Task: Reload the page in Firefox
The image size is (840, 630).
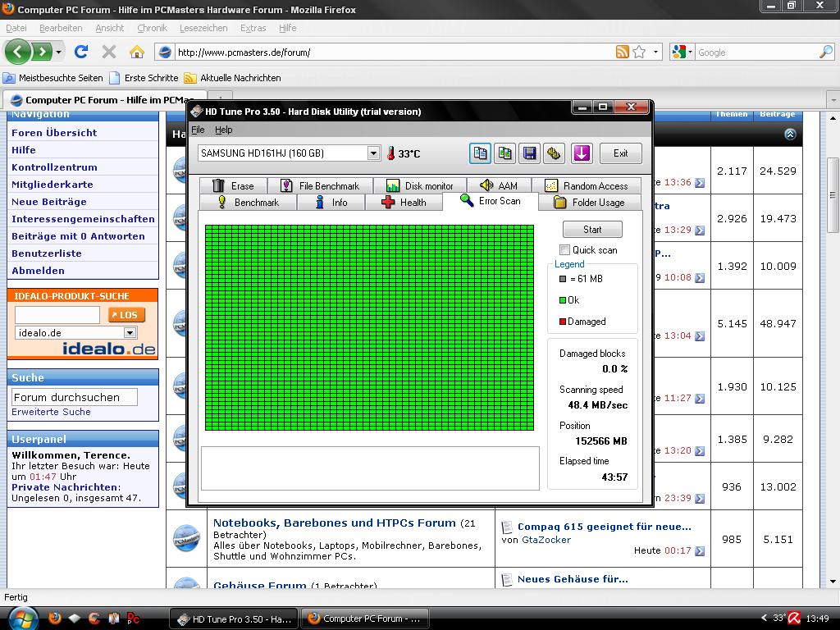Action: 81,52
